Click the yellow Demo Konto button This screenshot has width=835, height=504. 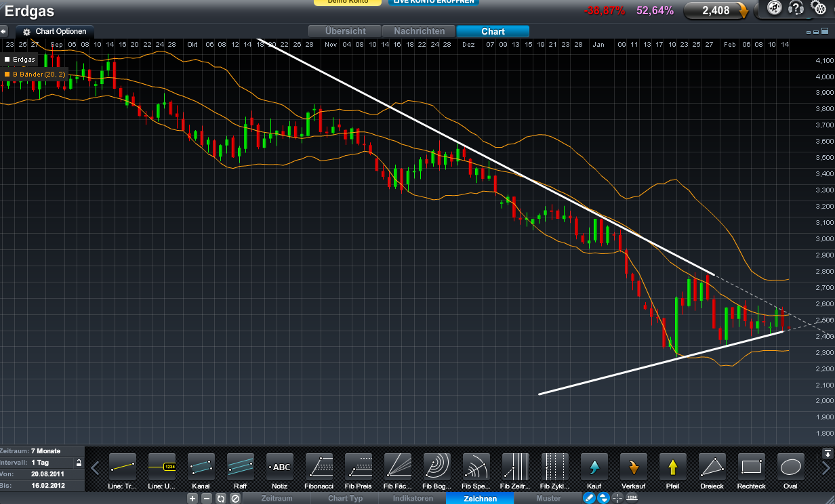pyautogui.click(x=348, y=3)
